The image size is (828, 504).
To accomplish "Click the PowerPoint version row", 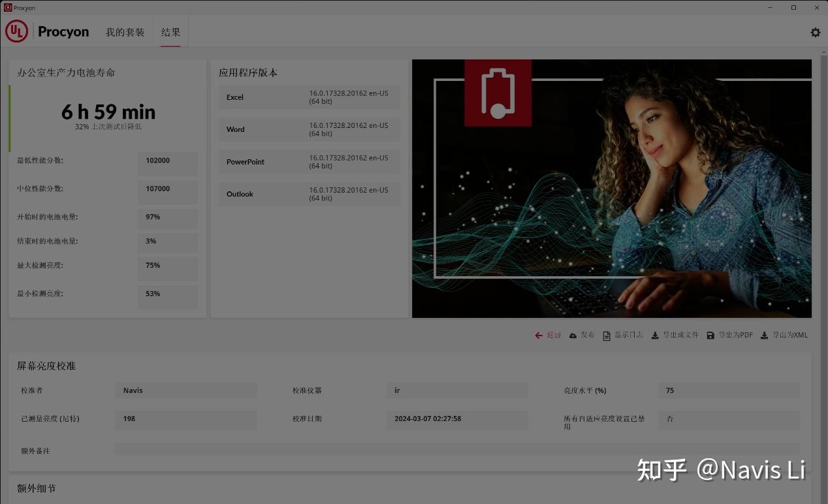I will [310, 162].
